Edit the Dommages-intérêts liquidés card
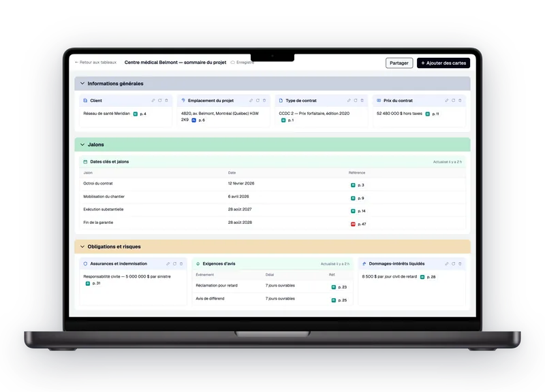The height and width of the screenshot is (392, 545). (447, 263)
